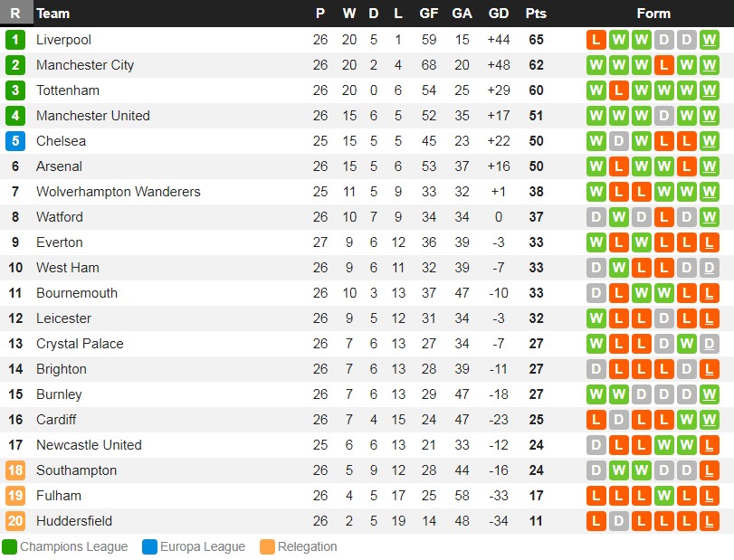Click the blue Europa League legend swatch
This screenshot has height=560, width=734.
tap(150, 546)
